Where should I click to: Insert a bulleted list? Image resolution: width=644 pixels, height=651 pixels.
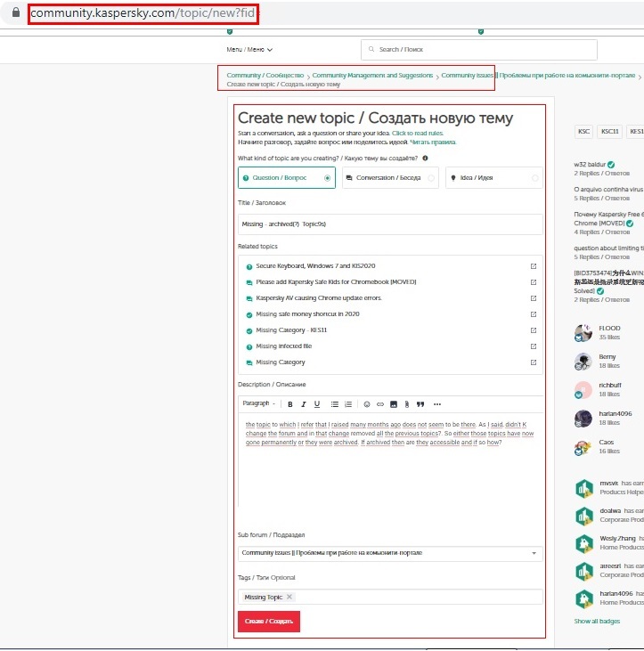pos(334,404)
